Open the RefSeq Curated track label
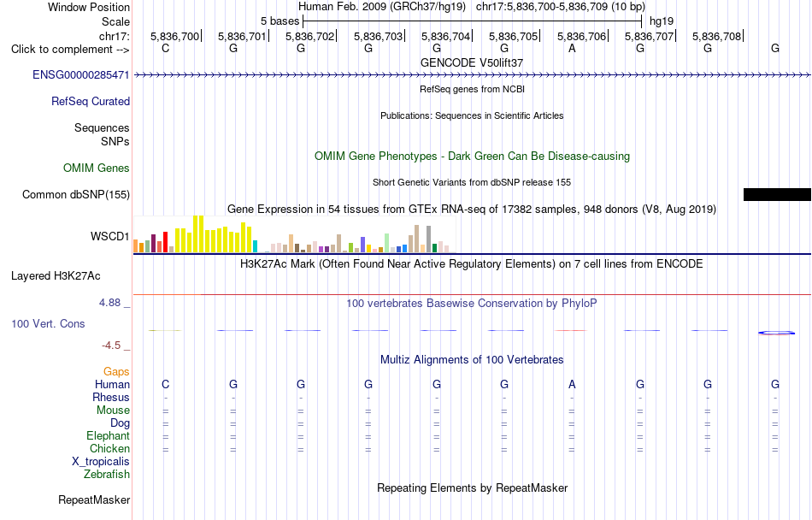This screenshot has height=520, width=812. (x=91, y=102)
